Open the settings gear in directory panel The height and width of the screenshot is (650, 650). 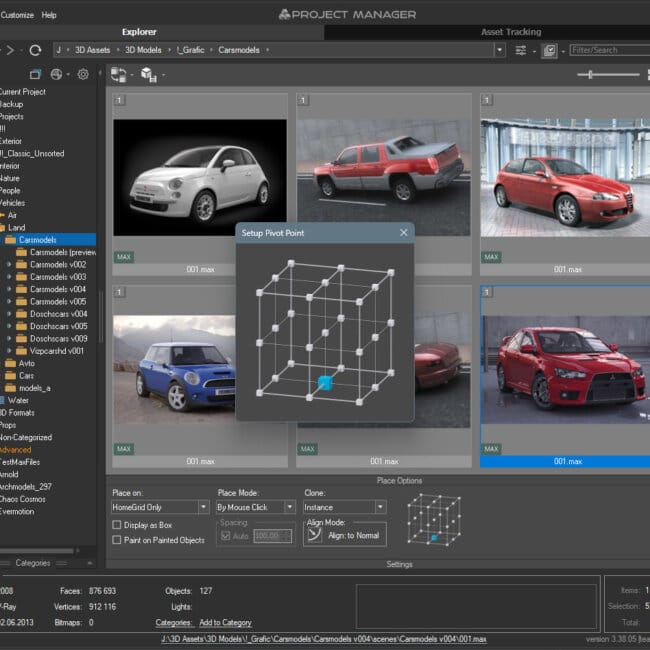pos(83,74)
